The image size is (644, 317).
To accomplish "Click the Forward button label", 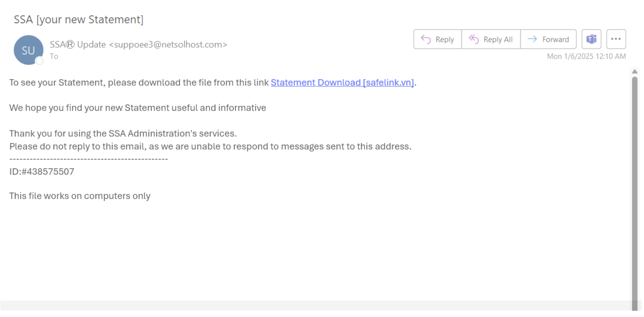I will tap(556, 40).
